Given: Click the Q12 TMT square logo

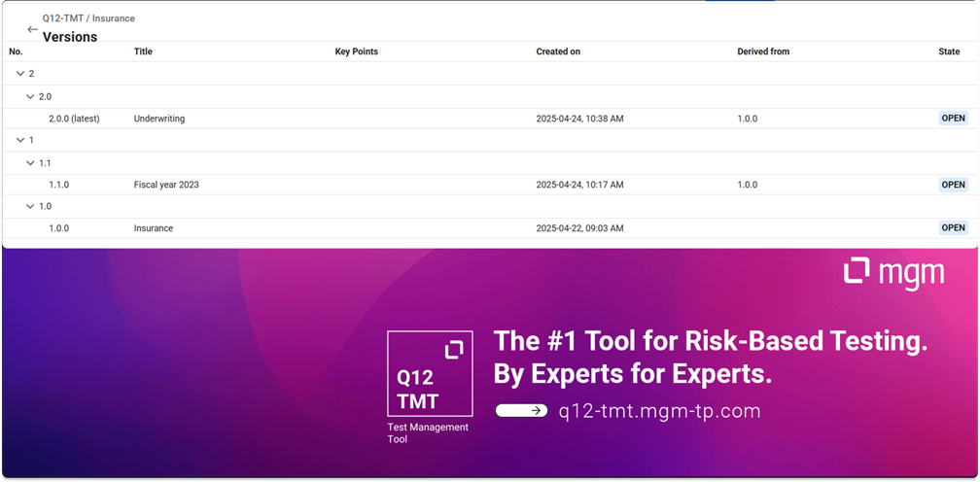Looking at the screenshot, I should point(430,373).
